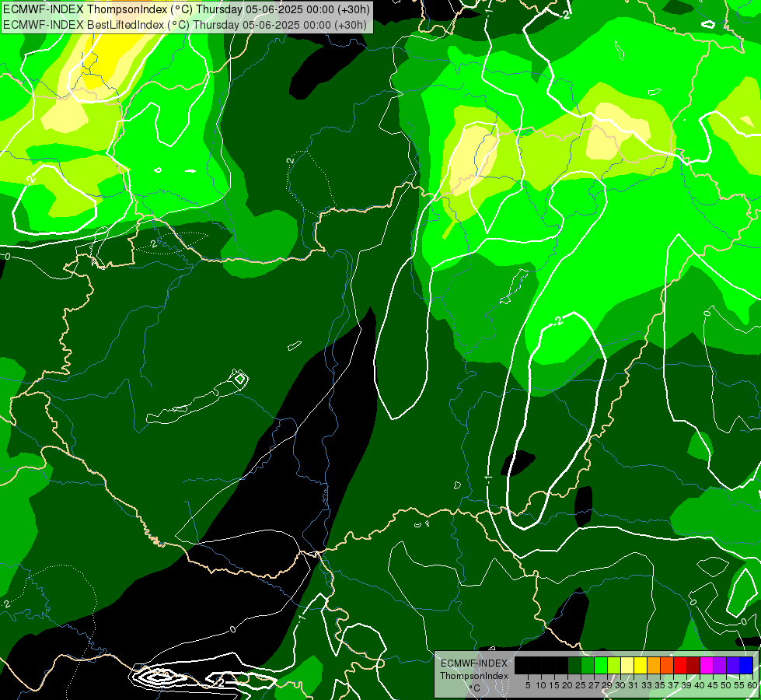
Task: Click legend tick value '5'
Action: [x=528, y=685]
